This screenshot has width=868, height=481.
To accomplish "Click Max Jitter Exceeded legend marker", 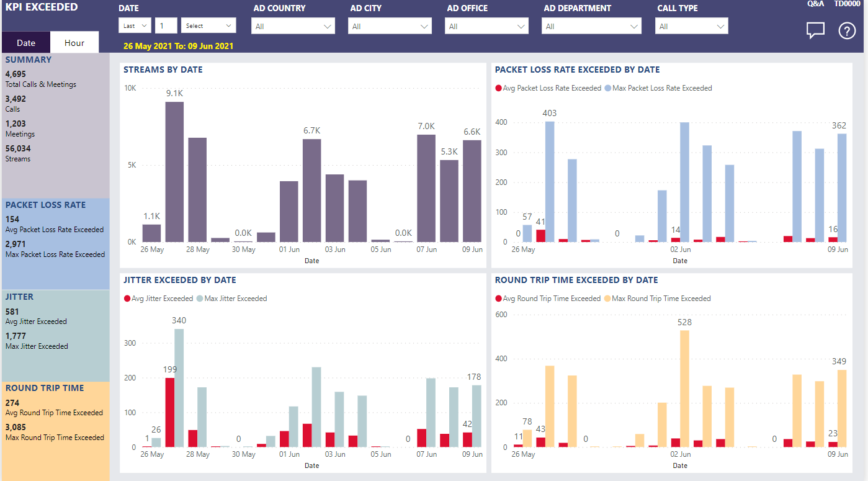I will pos(200,299).
